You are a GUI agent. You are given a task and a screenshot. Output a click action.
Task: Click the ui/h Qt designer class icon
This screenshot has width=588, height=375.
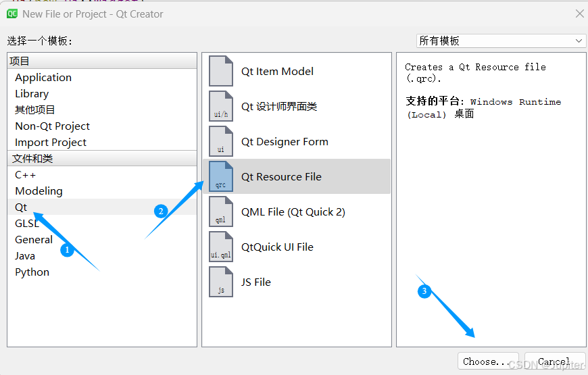(221, 106)
